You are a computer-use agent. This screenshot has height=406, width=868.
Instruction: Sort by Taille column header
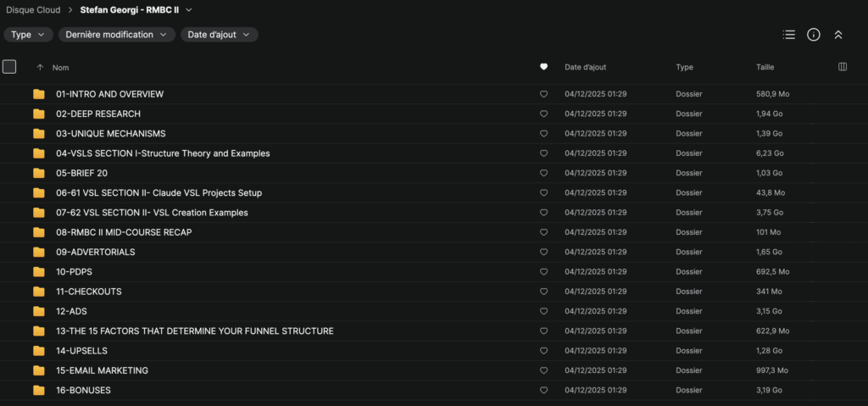[x=765, y=67]
